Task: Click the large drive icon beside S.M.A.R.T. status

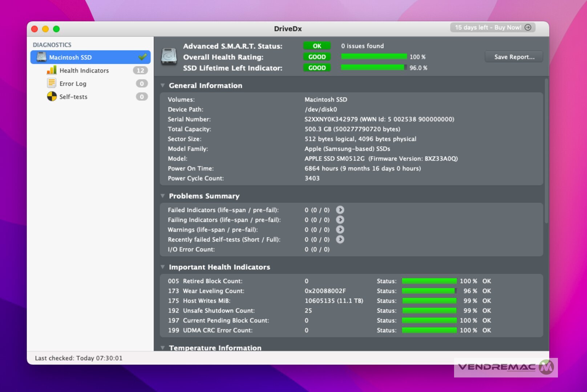Action: pyautogui.click(x=169, y=57)
